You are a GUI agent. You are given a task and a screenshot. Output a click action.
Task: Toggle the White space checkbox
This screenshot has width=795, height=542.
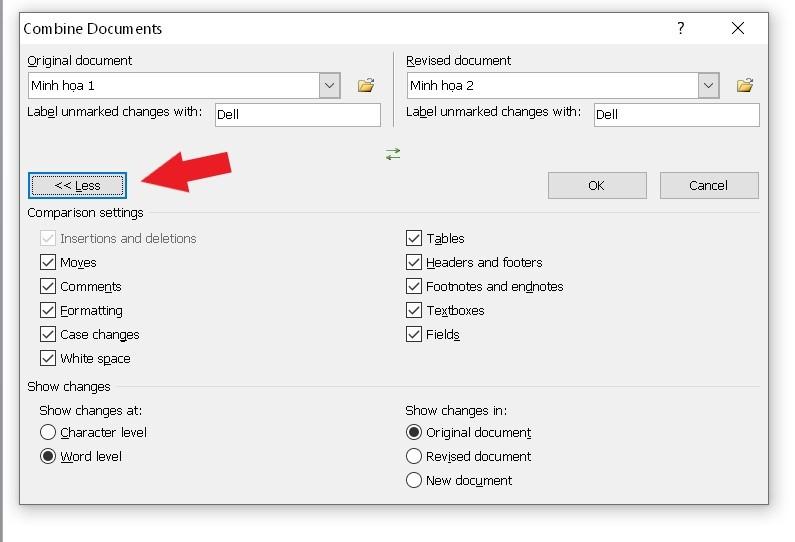pyautogui.click(x=48, y=358)
